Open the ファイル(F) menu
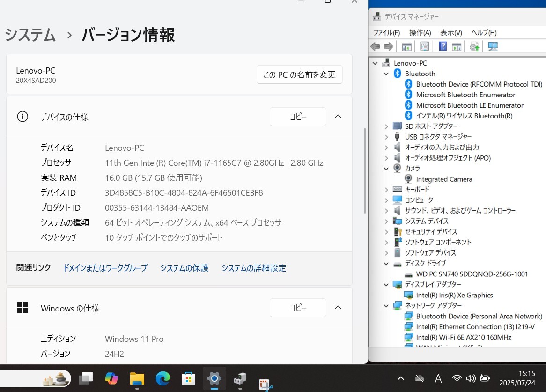This screenshot has height=392, width=546. pos(386,33)
